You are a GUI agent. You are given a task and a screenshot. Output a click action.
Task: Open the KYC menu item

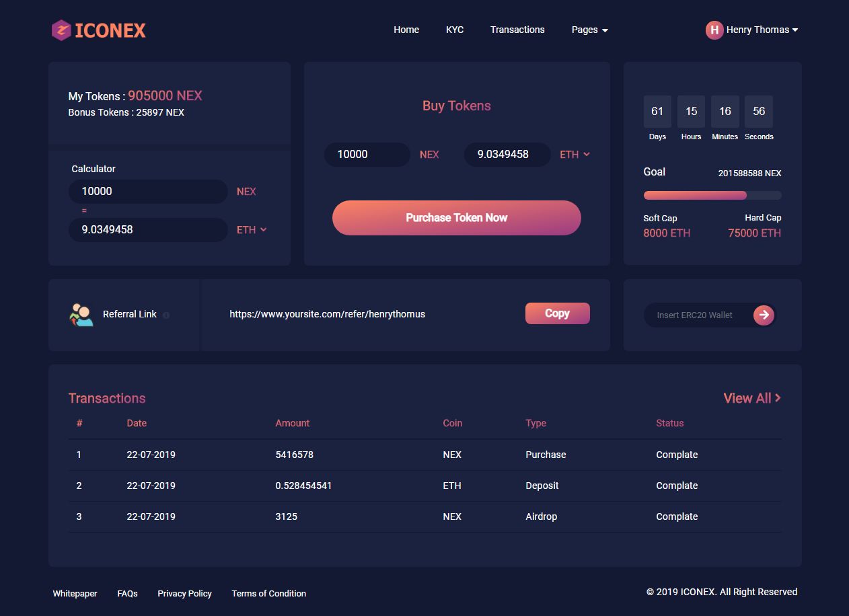(455, 30)
